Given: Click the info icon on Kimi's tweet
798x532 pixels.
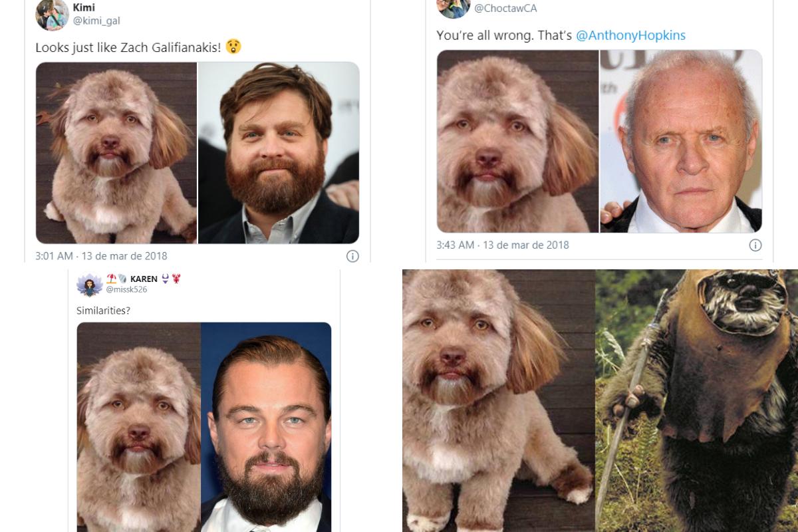Looking at the screenshot, I should click(352, 256).
